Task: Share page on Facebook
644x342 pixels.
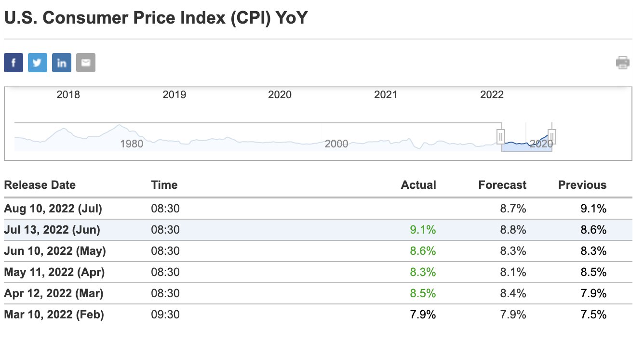Action: 13,63
